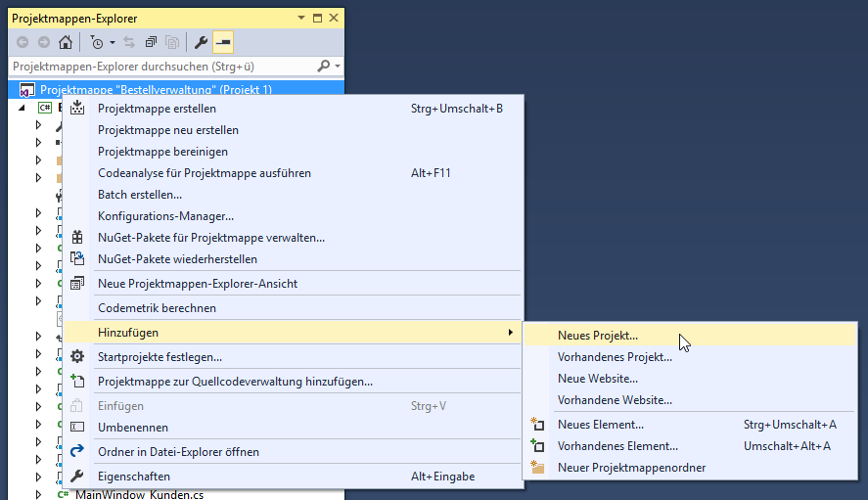Choose NuGet-Pakete wiederherstellen

pyautogui.click(x=293, y=259)
